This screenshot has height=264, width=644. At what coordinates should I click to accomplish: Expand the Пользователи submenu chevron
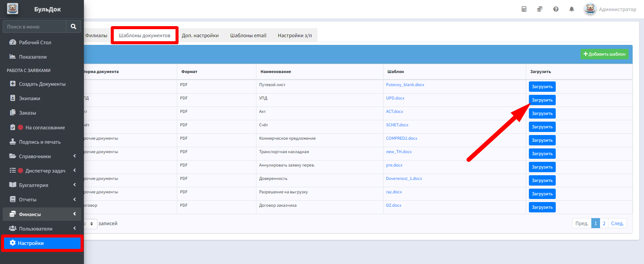point(75,228)
